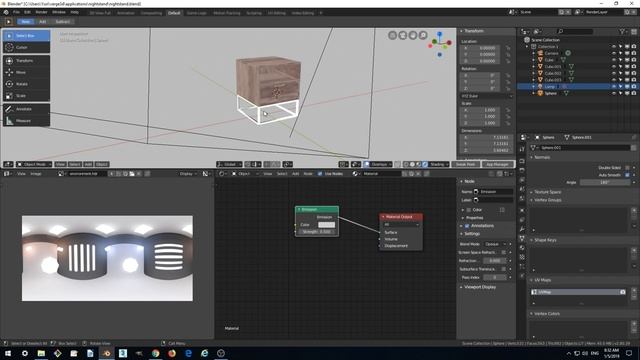This screenshot has height=360, width=640.
Task: Click the Lamp object icon in outliner
Action: click(540, 87)
